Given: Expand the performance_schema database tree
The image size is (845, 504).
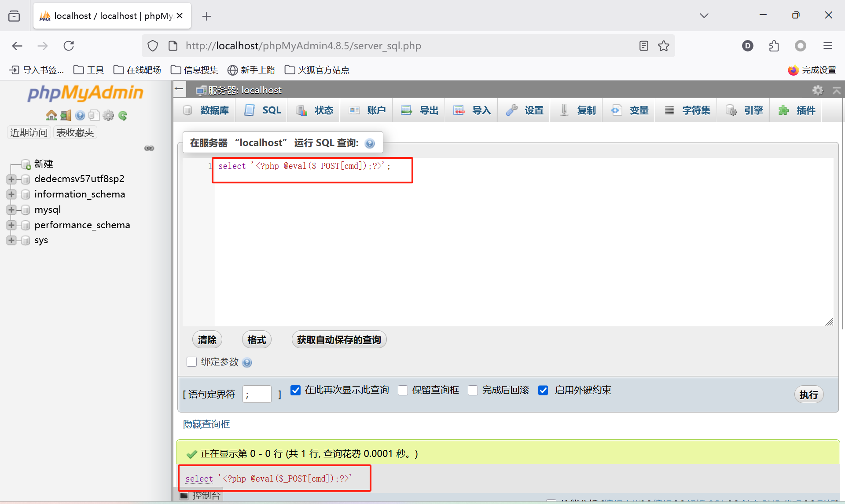Looking at the screenshot, I should (11, 225).
